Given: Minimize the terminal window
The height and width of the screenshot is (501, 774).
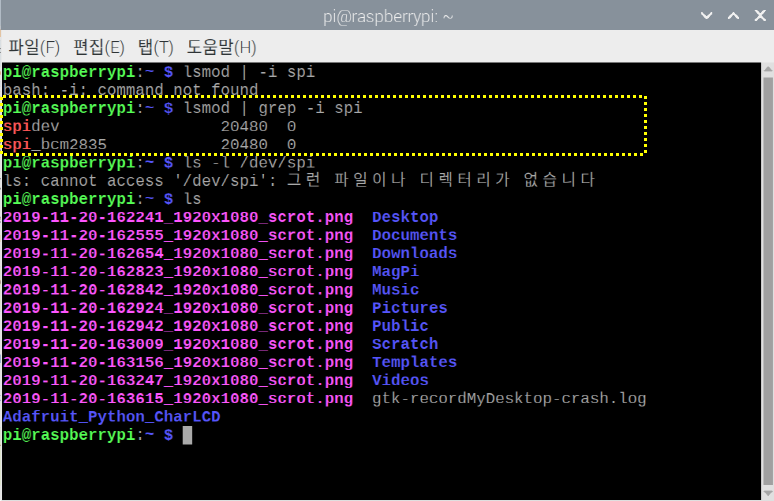Looking at the screenshot, I should click(x=706, y=16).
